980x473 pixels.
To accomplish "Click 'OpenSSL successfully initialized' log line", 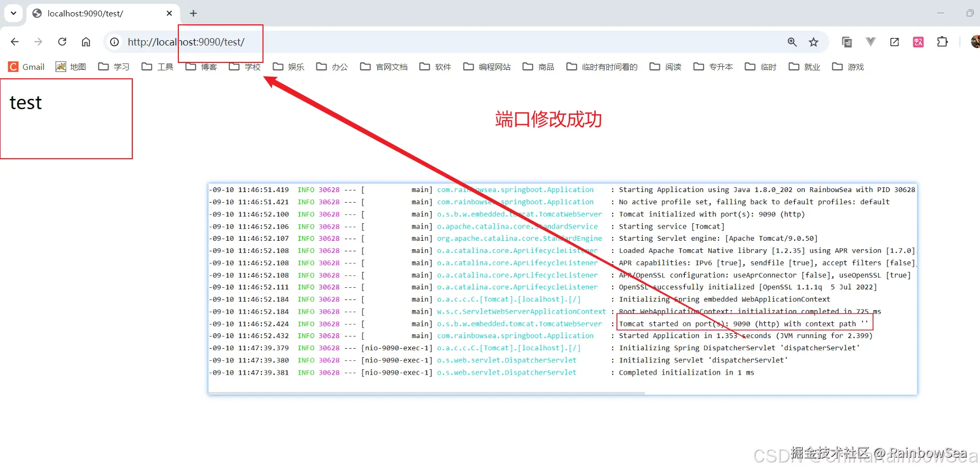I will click(748, 287).
